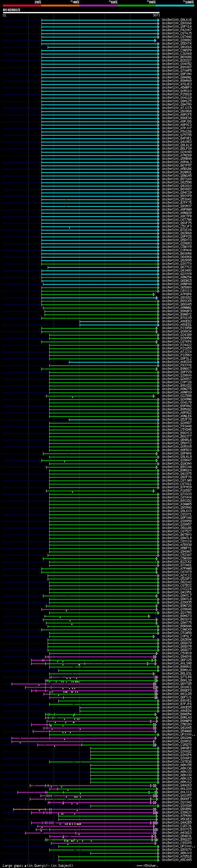Select hit label UniRef100_B2D2G7
This screenshot has height=868, width=197.
point(176,61)
